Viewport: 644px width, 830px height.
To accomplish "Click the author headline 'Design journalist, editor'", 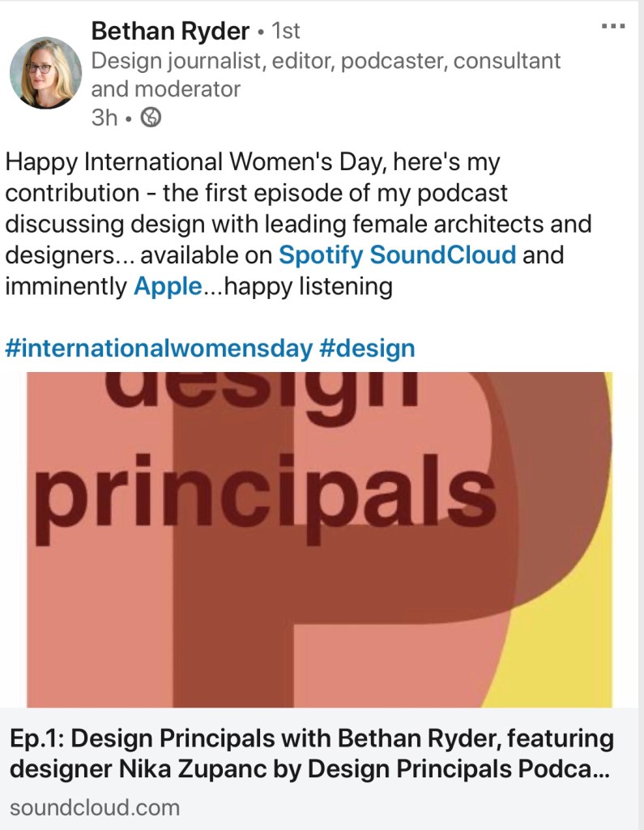I will (326, 61).
